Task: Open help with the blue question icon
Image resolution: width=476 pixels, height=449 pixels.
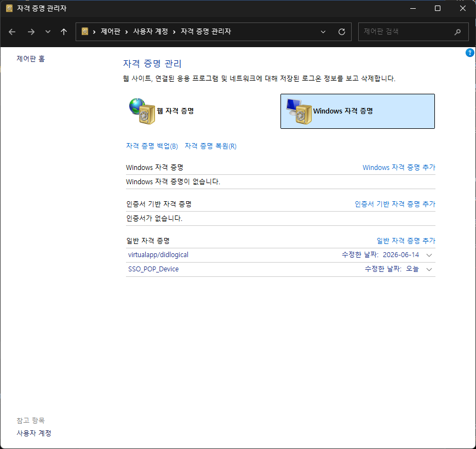Action: tap(469, 53)
